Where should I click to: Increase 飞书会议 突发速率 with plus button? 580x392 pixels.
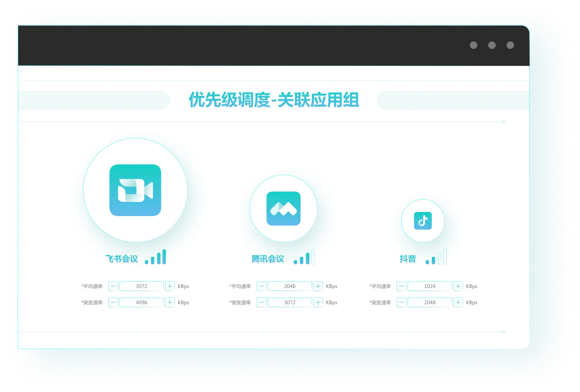pos(170,302)
